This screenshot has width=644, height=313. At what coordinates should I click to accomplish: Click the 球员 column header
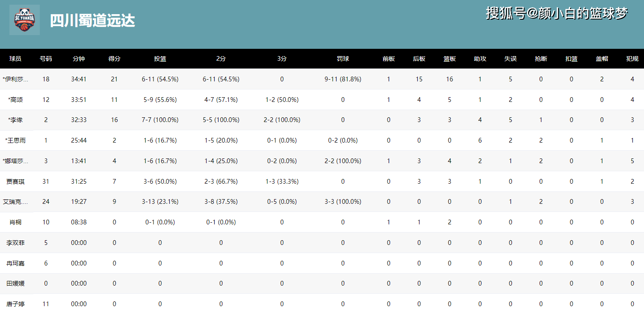[x=15, y=59]
